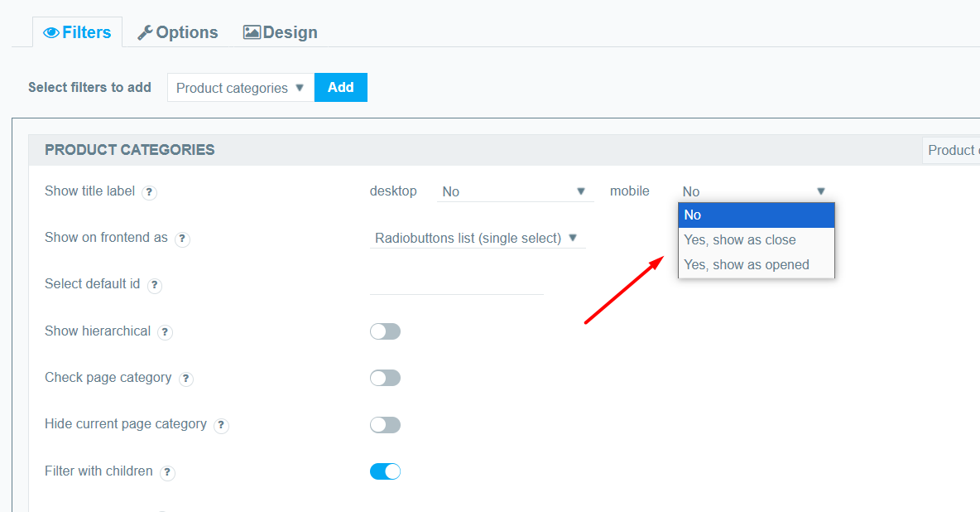980x512 pixels.
Task: Switch to the Filters tab
Action: coord(78,32)
